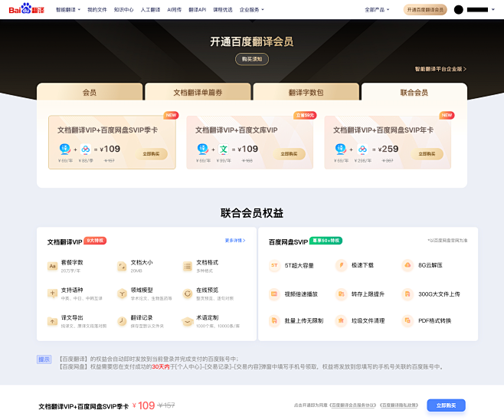
Task: Open AI同传 nav item
Action: tap(174, 10)
